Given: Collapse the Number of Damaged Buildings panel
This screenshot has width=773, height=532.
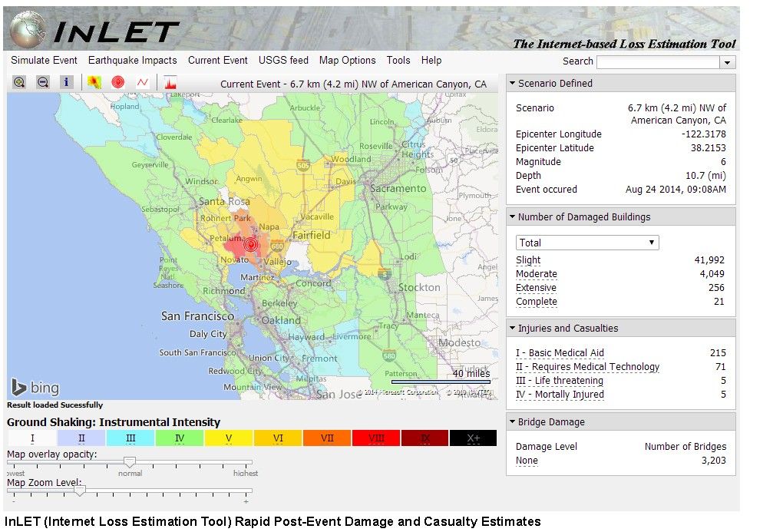Looking at the screenshot, I should (x=512, y=217).
